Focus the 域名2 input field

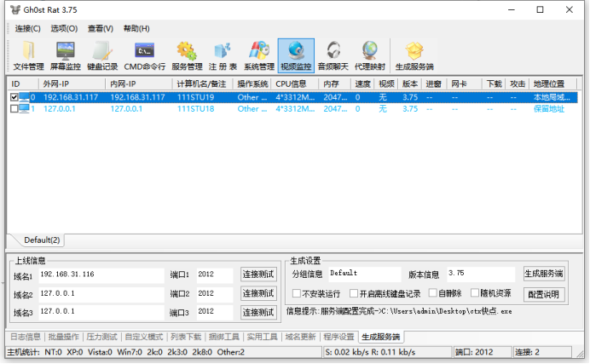click(101, 294)
